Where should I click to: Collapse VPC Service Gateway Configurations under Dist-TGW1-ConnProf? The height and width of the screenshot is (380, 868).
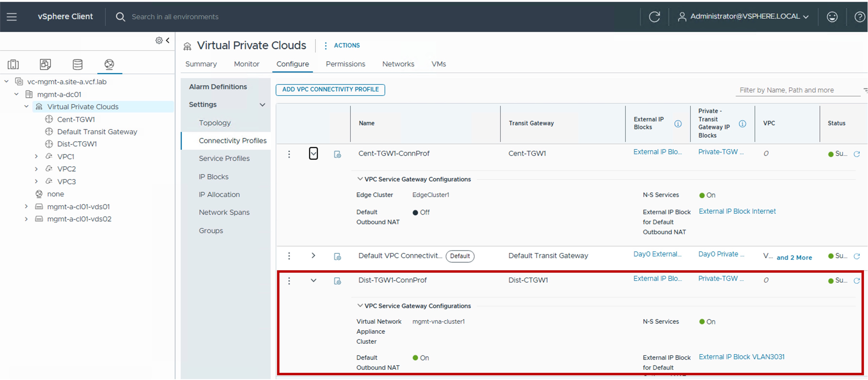click(360, 306)
